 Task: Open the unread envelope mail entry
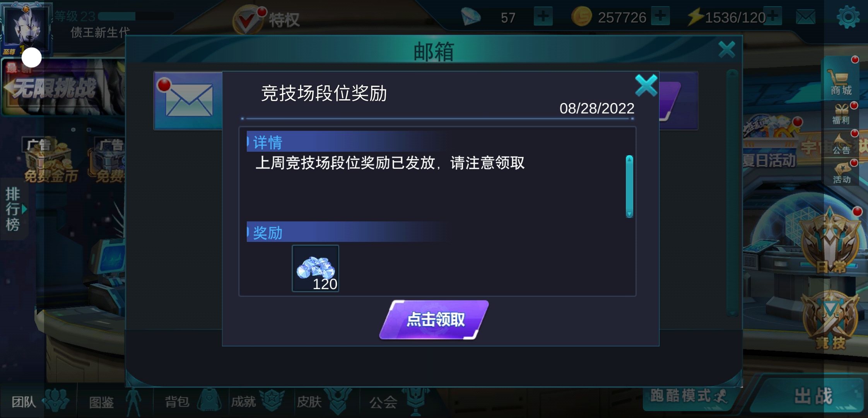[188, 100]
